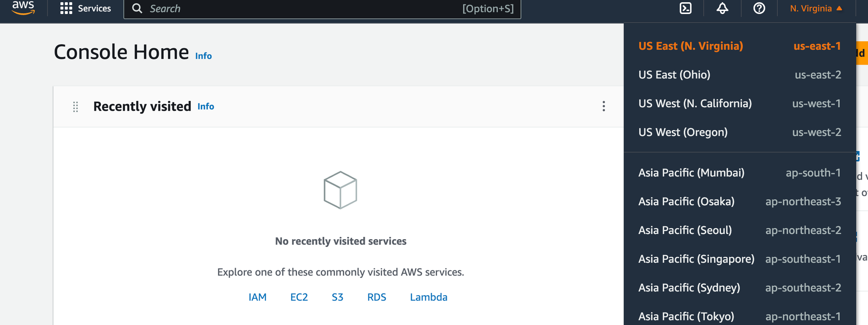Select US East (Ohio) region
This screenshot has height=325, width=868.
coord(739,75)
